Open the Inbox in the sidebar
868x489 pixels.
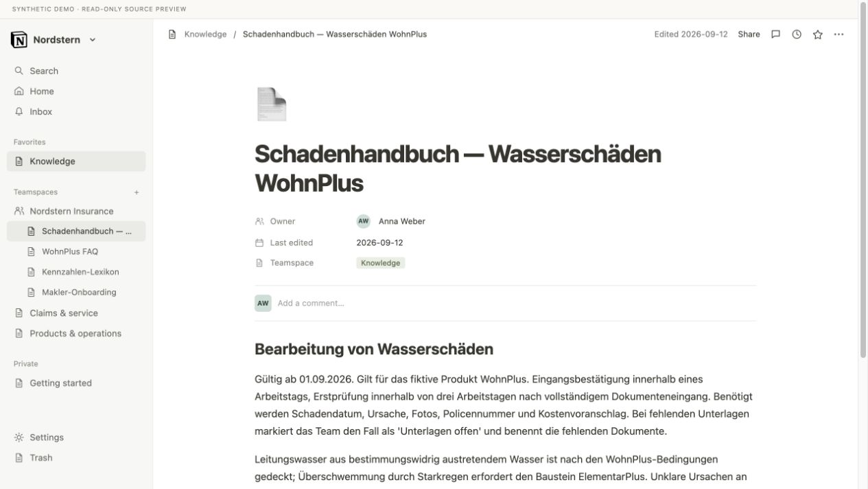click(76, 111)
